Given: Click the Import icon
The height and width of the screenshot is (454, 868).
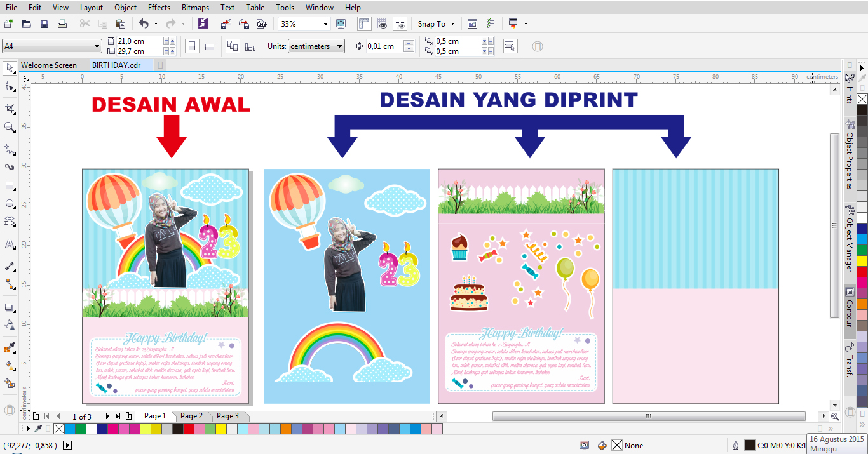Looking at the screenshot, I should (226, 24).
